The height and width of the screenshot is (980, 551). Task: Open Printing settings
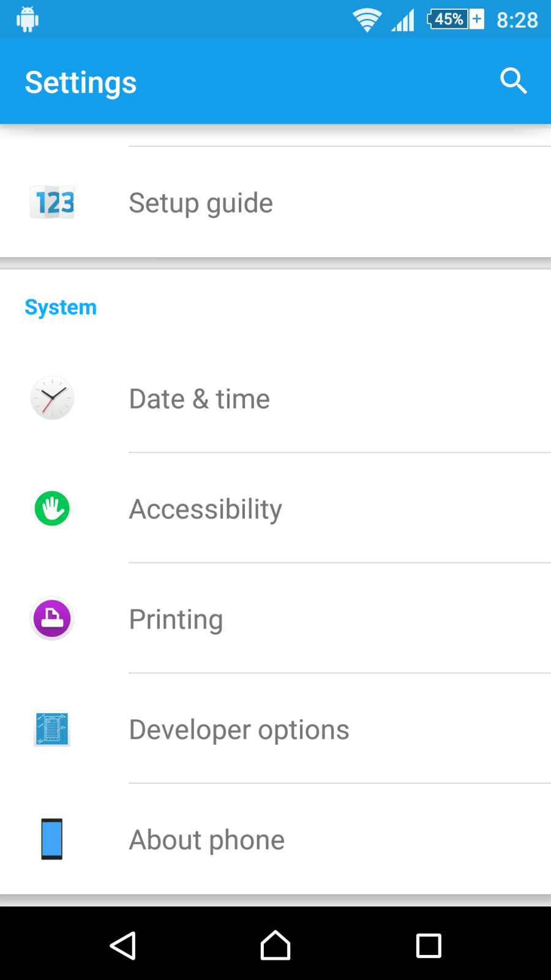(x=275, y=619)
